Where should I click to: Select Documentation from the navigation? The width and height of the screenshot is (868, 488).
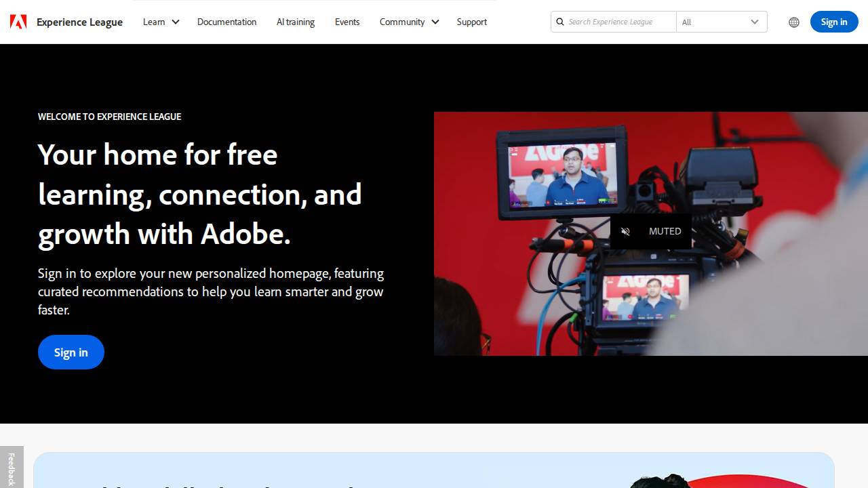tap(226, 22)
